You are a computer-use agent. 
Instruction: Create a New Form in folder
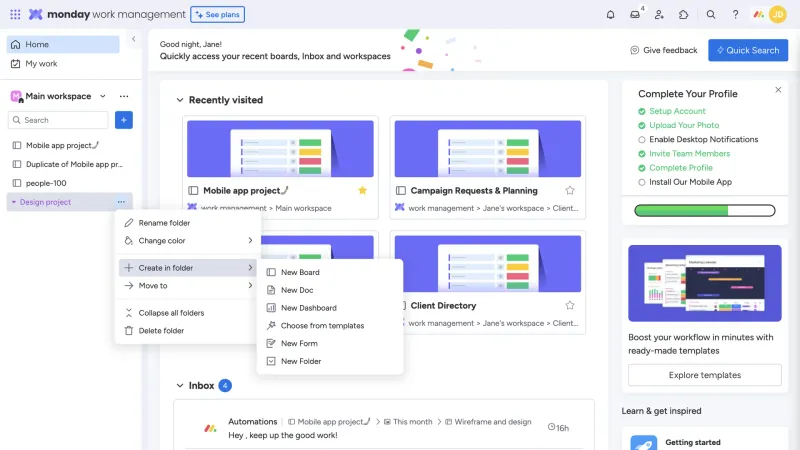point(330,343)
